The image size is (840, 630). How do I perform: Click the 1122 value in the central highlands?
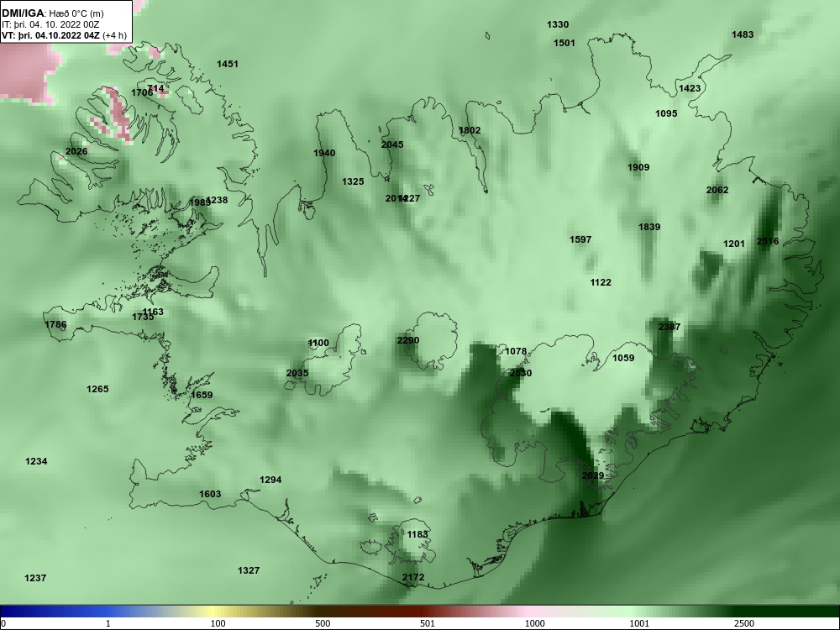(601, 282)
